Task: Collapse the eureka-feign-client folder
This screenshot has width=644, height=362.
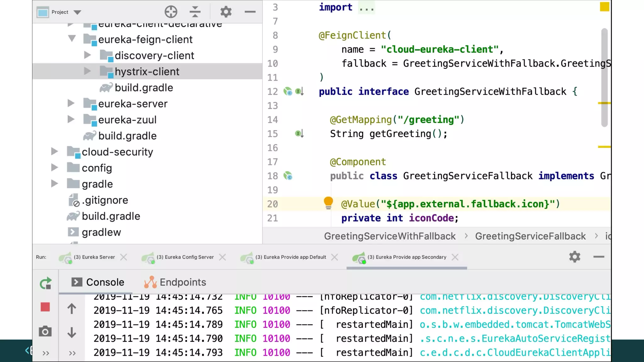Action: (72, 39)
